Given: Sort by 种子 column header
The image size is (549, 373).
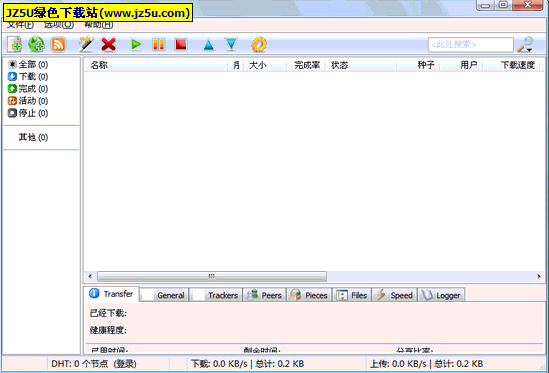Looking at the screenshot, I should coord(418,65).
